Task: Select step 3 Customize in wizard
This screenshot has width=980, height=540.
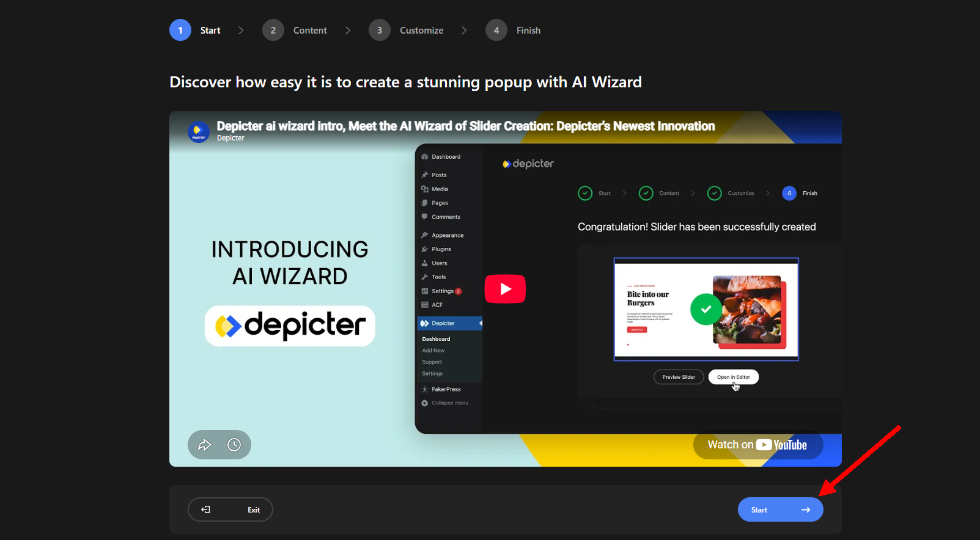Action: [406, 30]
